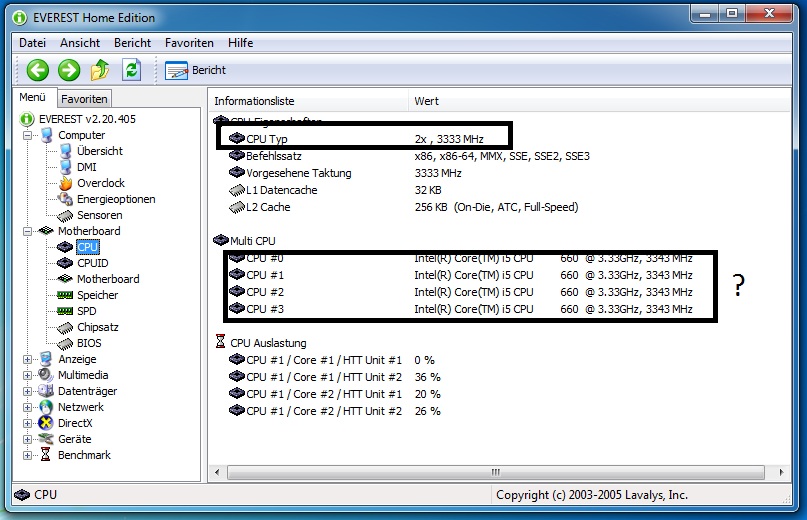Expand the Multimedia tree node
Screen dimensions: 807x520
pos(28,375)
